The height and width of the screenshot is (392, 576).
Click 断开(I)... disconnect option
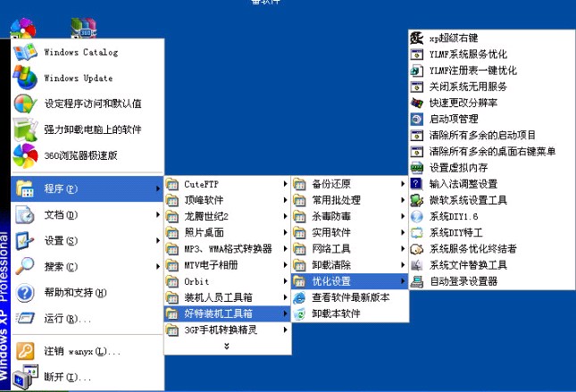pyautogui.click(x=67, y=378)
